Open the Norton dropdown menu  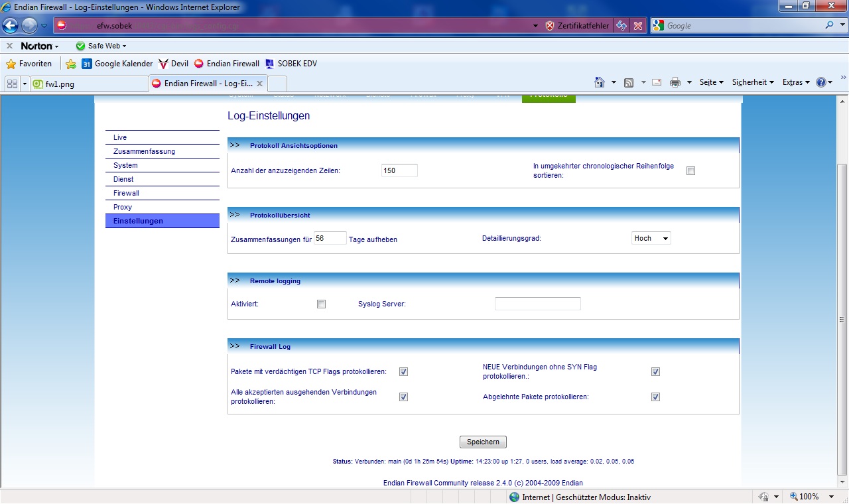[x=40, y=46]
